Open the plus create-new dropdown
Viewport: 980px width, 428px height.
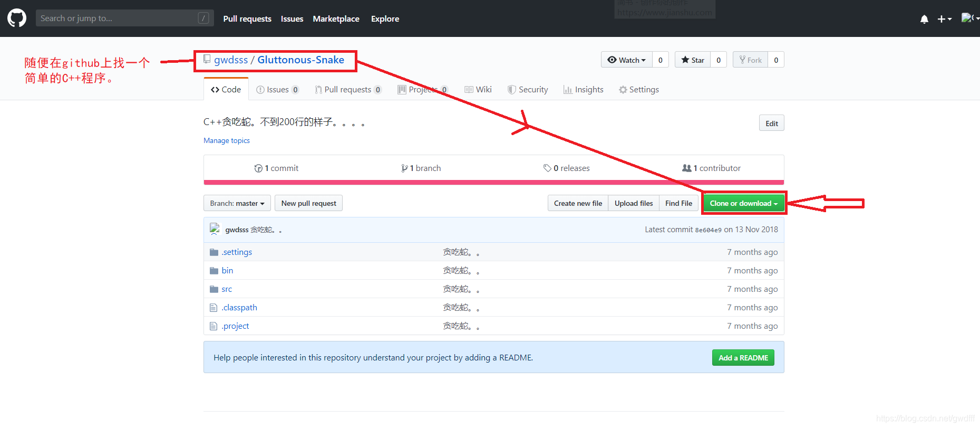tap(944, 19)
